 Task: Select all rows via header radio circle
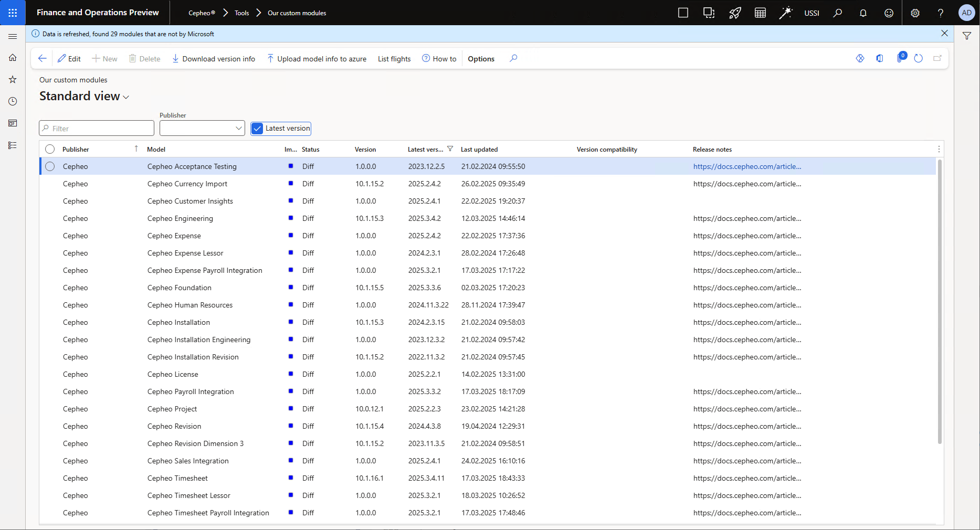tap(50, 150)
